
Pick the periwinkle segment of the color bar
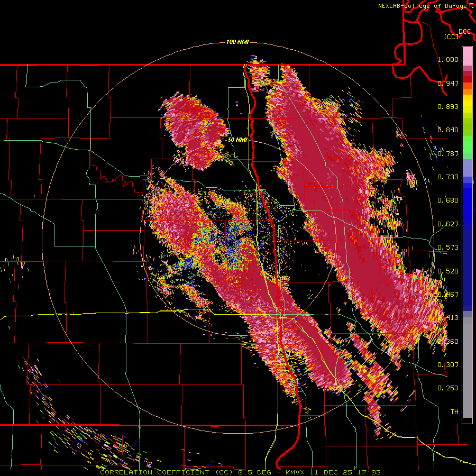467,168
